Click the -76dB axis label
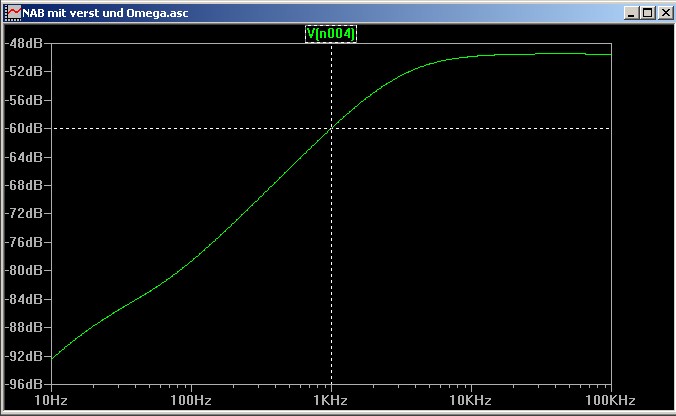Viewport: 676px width, 416px height. tap(24, 242)
